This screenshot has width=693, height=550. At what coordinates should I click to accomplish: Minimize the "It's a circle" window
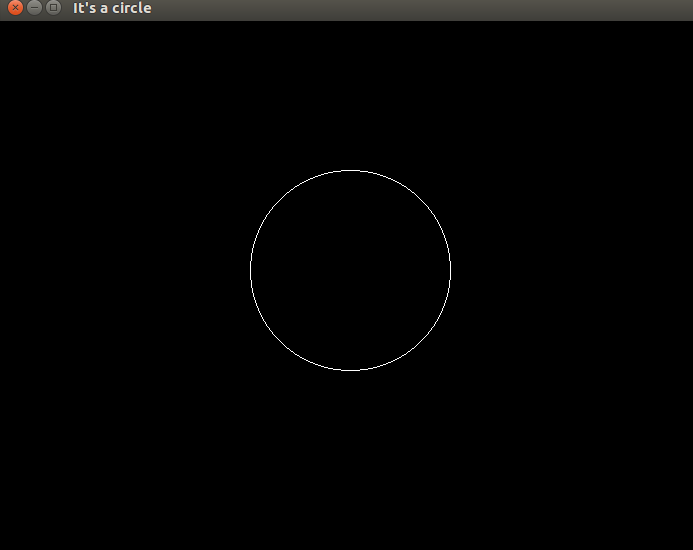click(34, 8)
